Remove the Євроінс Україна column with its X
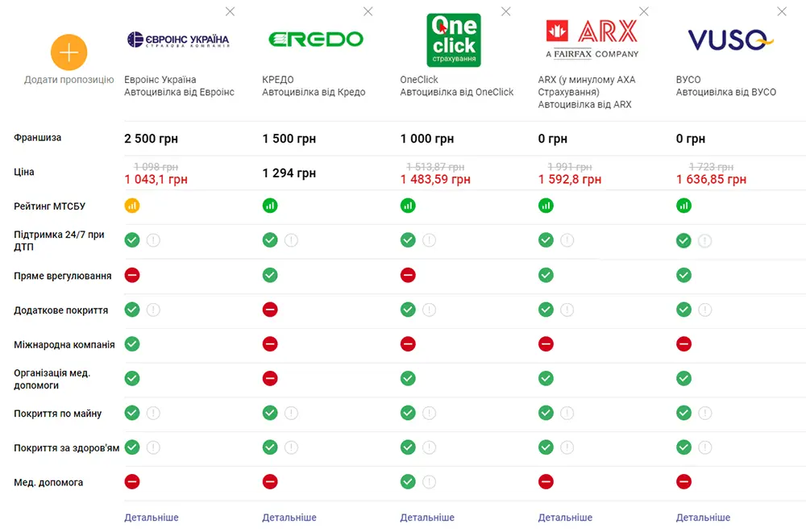The width and height of the screenshot is (806, 532). coord(231,11)
